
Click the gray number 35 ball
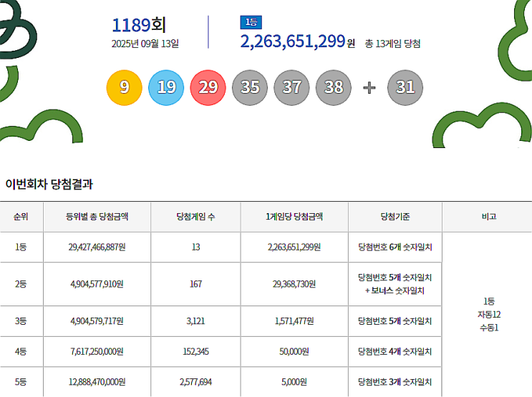coord(250,87)
